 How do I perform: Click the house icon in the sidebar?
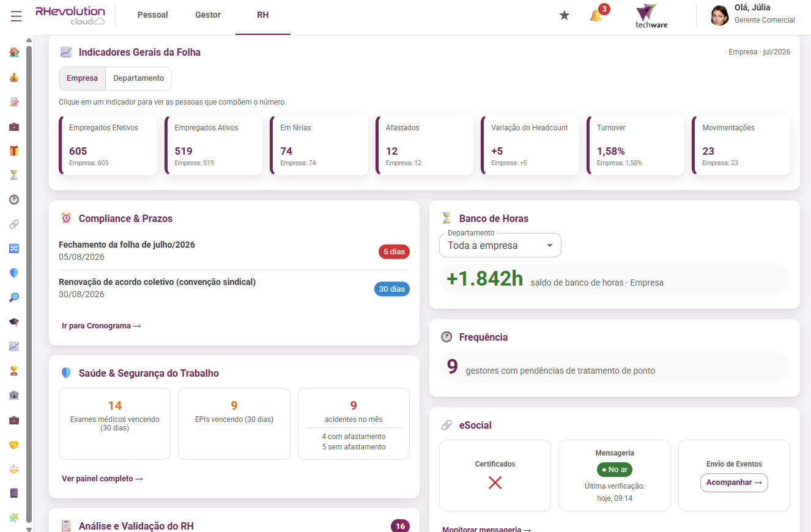[14, 52]
